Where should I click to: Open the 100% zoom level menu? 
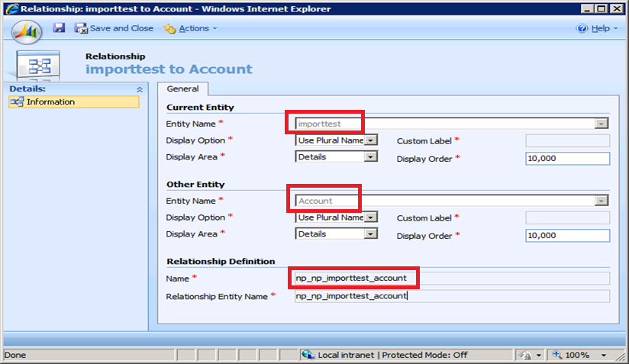[585, 356]
